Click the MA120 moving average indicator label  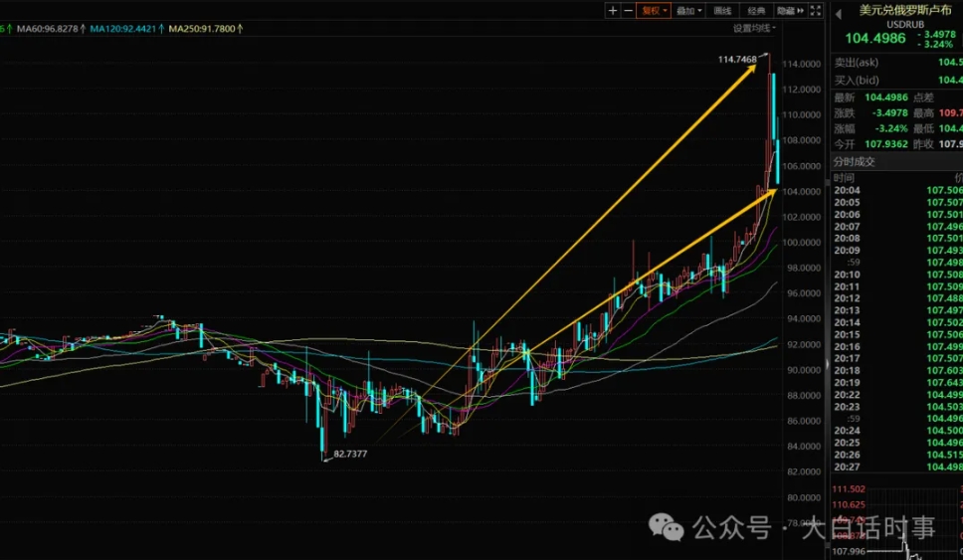124,30
